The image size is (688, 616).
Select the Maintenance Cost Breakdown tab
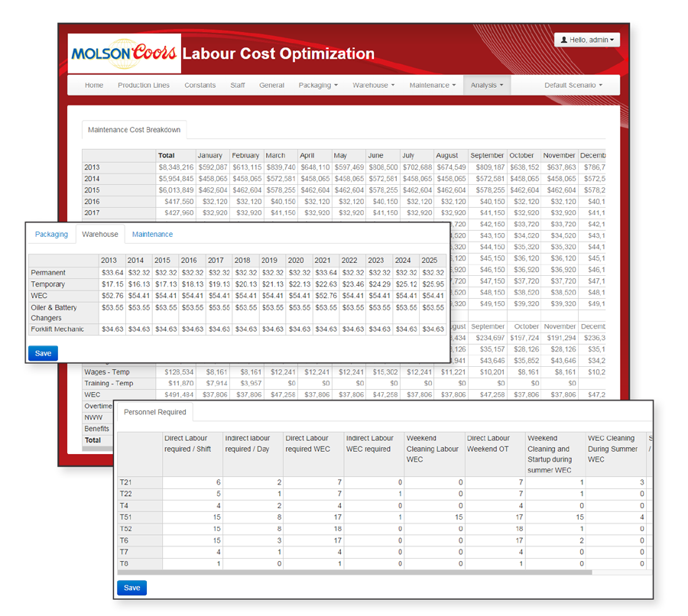point(135,130)
